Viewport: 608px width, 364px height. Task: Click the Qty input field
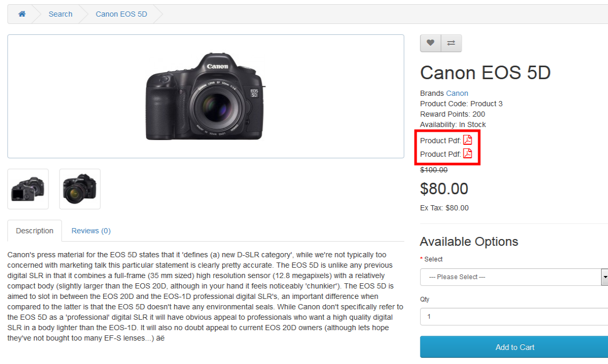tap(514, 317)
